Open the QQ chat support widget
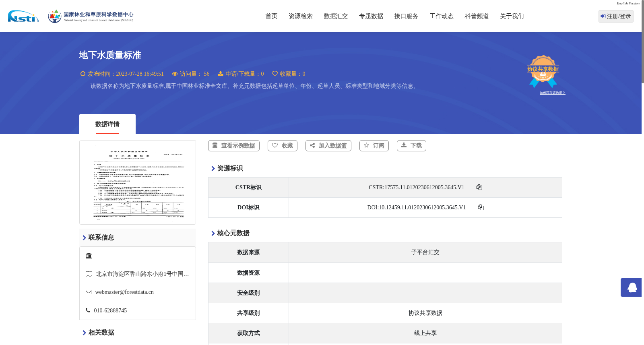 coord(631,287)
